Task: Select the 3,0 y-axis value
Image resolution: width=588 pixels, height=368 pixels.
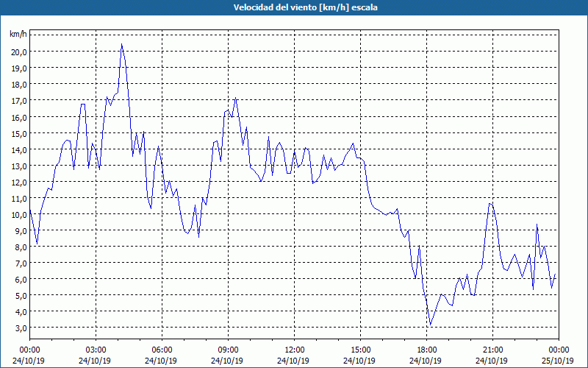Action: click(x=21, y=328)
